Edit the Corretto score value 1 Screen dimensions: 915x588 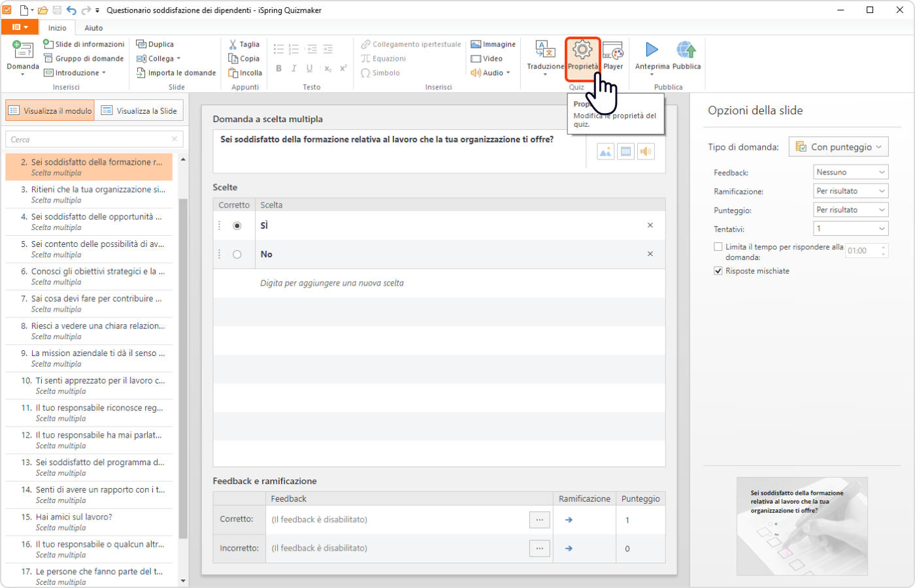click(640, 520)
